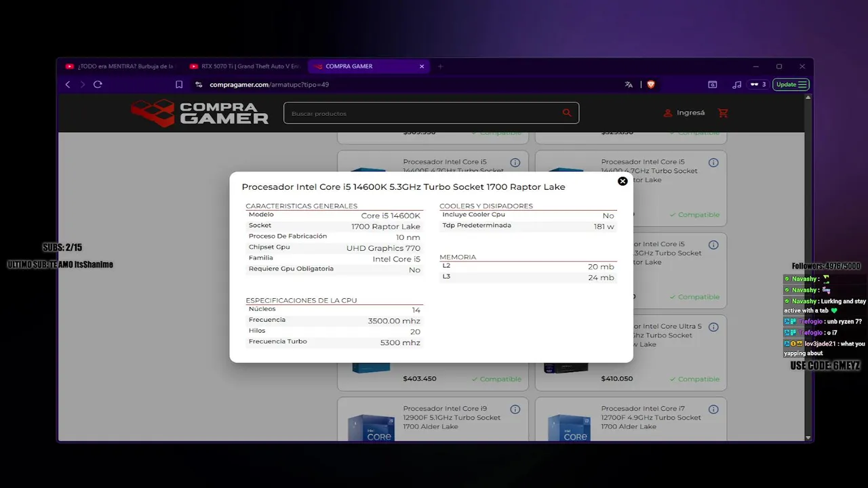The height and width of the screenshot is (488, 868).
Task: Click the 'Core i5 14600K' model value
Action: [391, 216]
